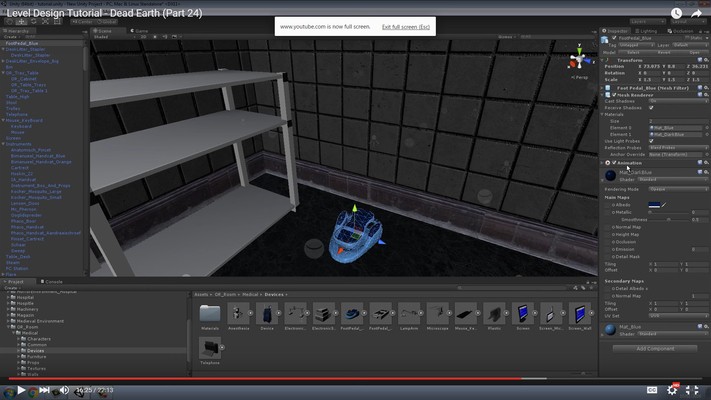This screenshot has height=400, width=711.
Task: Click the scene orientation gizmo
Action: tap(579, 58)
